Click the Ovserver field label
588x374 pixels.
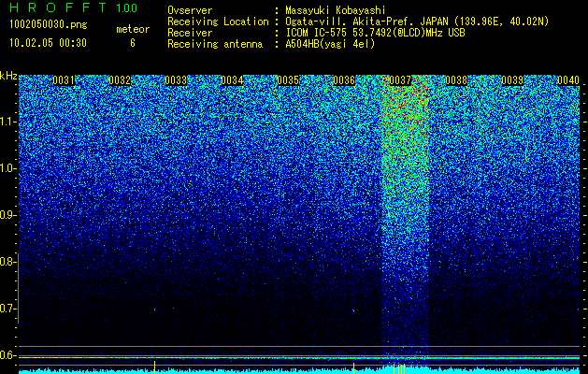coord(190,10)
